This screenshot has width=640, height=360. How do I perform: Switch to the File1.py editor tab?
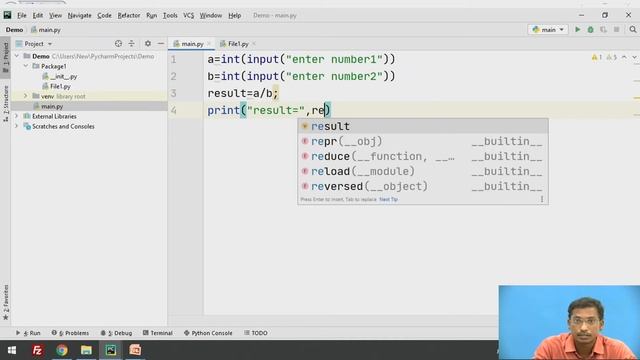pos(238,44)
